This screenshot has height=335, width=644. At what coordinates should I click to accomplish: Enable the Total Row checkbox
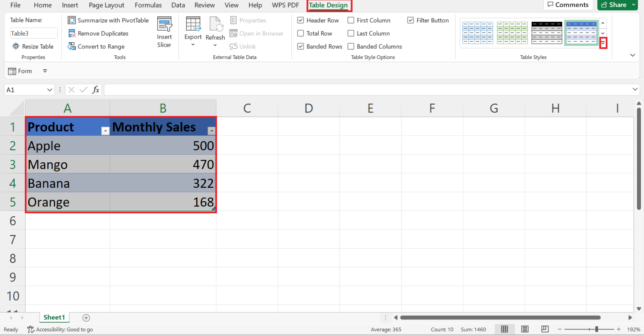[x=301, y=33]
